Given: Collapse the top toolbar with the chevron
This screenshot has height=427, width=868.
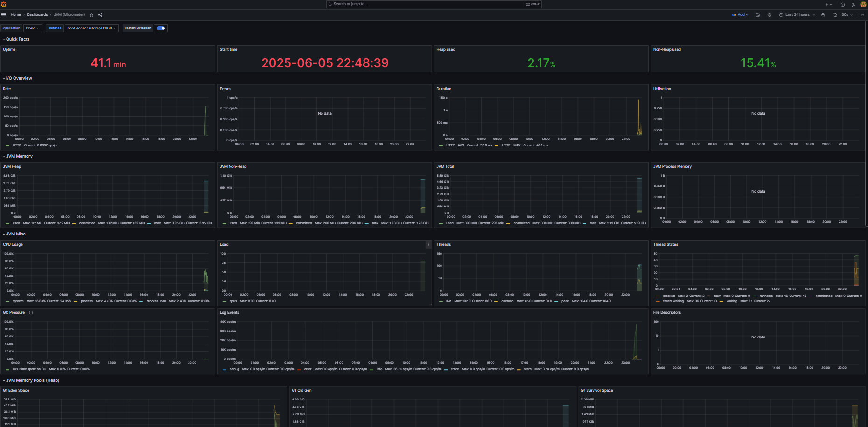Looking at the screenshot, I should (862, 15).
